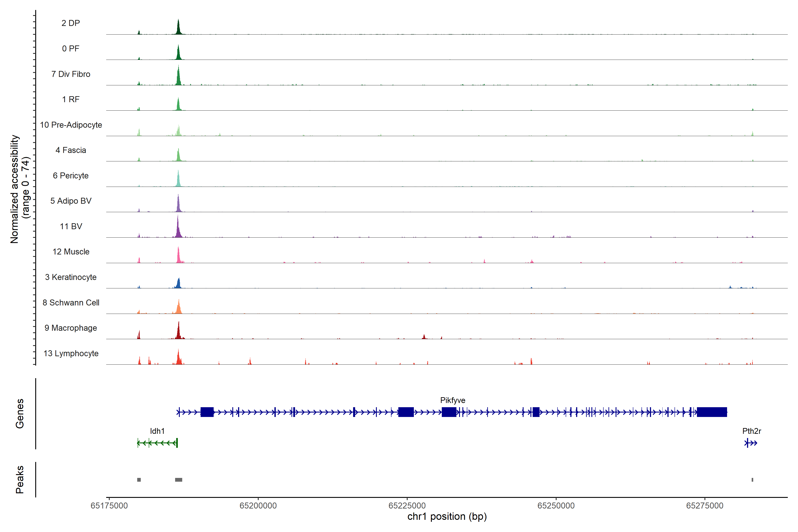Click the green Idh1 gene arrow track
This screenshot has height=532, width=798.
[x=158, y=443]
